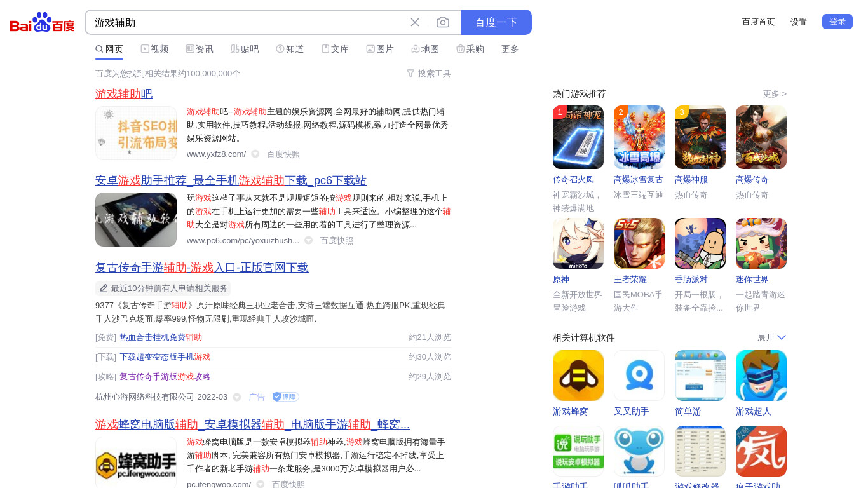The height and width of the screenshot is (488, 868).
Task: Click the Baidu logo
Action: [43, 23]
